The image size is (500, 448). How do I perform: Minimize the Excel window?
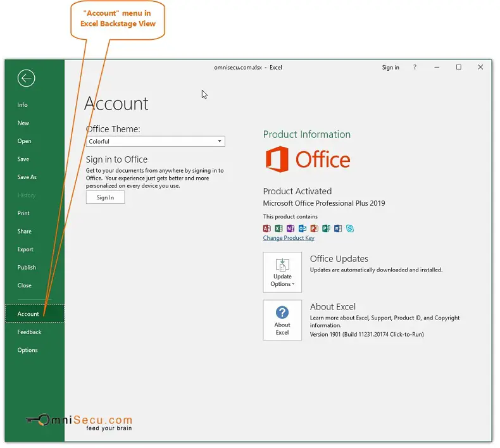pyautogui.click(x=437, y=67)
